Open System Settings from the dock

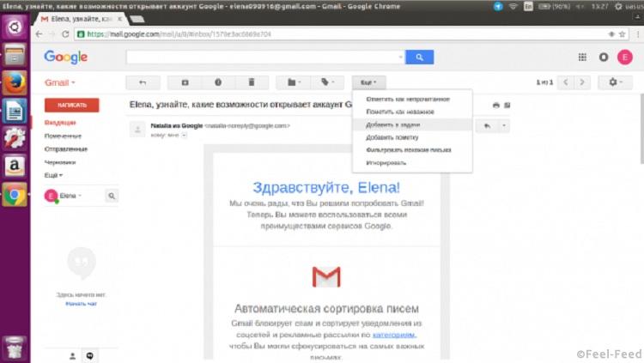pos(15,138)
